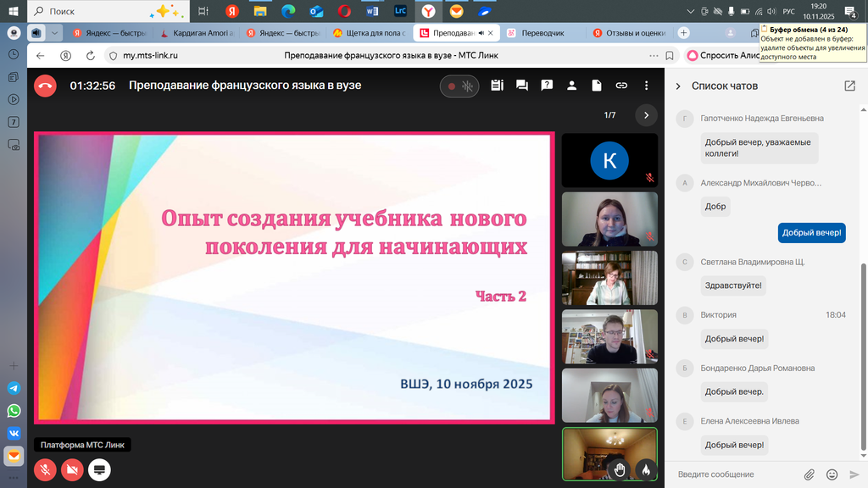Viewport: 868px width, 488px height.
Task: Open the three-dot more options menu
Action: [x=647, y=86]
